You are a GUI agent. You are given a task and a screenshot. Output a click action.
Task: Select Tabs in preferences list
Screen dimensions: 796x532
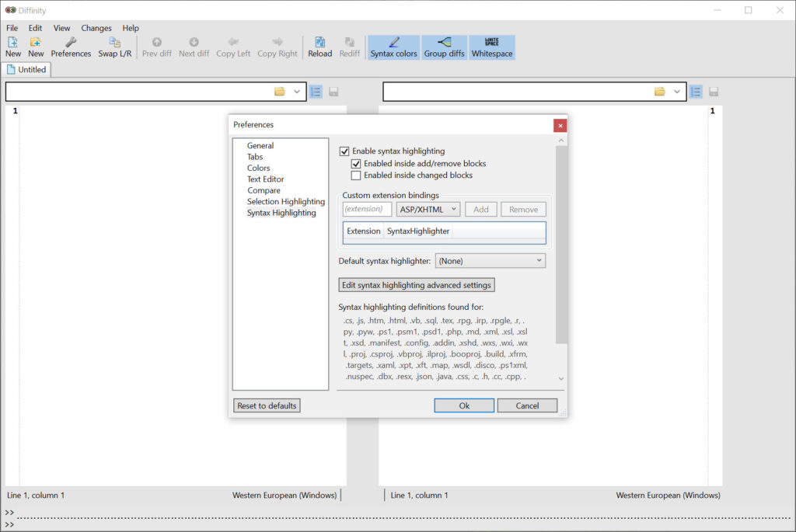[255, 157]
